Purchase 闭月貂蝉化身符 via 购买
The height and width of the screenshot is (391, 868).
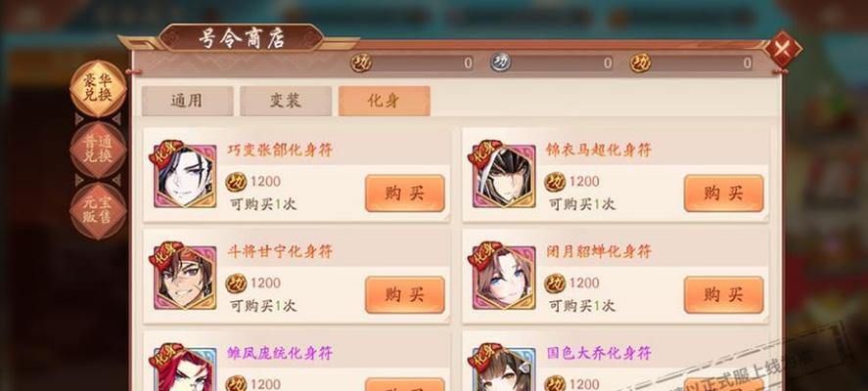(723, 295)
